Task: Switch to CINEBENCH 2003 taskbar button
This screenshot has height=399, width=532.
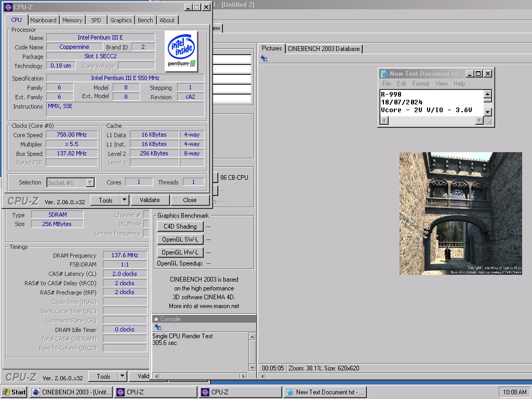Action: (71, 392)
